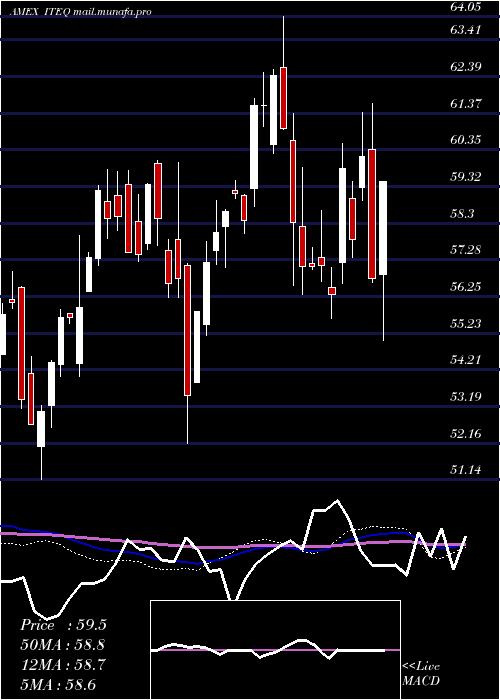The width and height of the screenshot is (500, 700).
Task: Select the 55.23 price axis label
Action: 465,323
